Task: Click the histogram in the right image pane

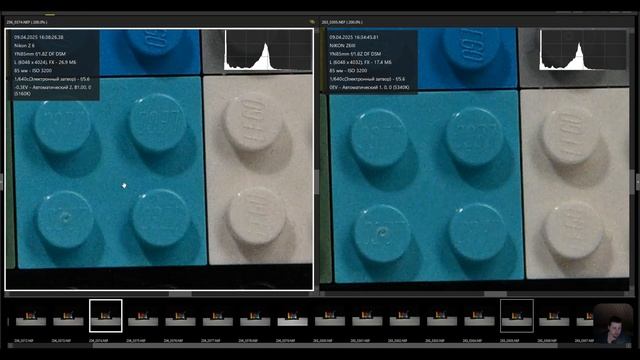Action: coord(583,50)
